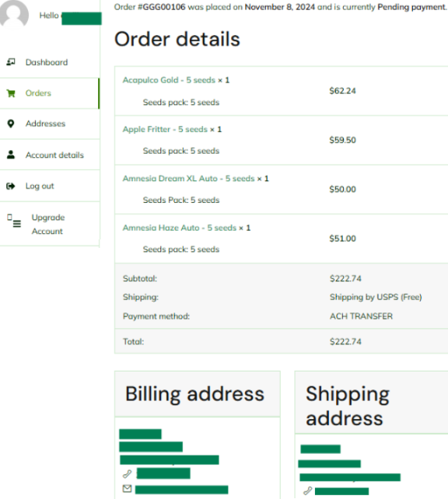Open Amnesia Haze Auto - 5 seeds link
The width and height of the screenshot is (448, 499).
[180, 228]
